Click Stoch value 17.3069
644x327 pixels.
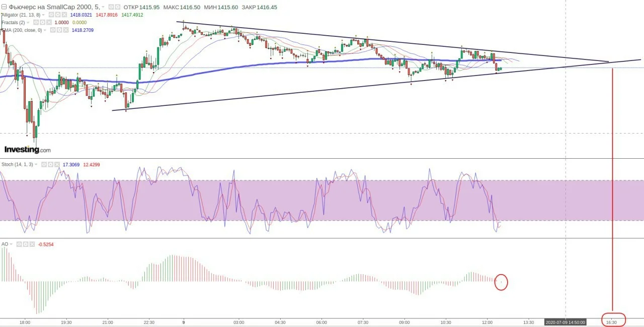click(72, 165)
